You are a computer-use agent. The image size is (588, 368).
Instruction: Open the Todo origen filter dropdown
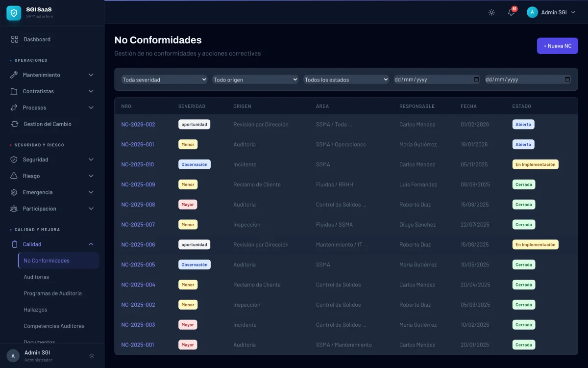tap(255, 79)
